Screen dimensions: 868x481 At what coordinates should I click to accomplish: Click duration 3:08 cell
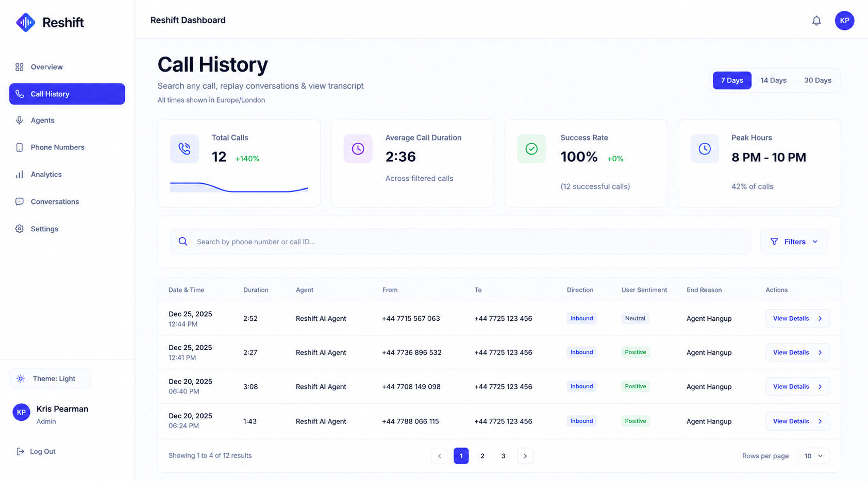pyautogui.click(x=251, y=387)
